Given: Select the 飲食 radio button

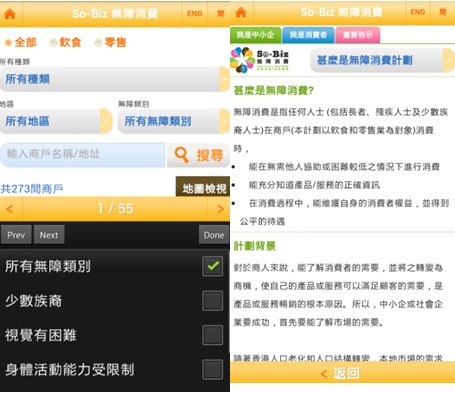Looking at the screenshot, I should tap(53, 43).
